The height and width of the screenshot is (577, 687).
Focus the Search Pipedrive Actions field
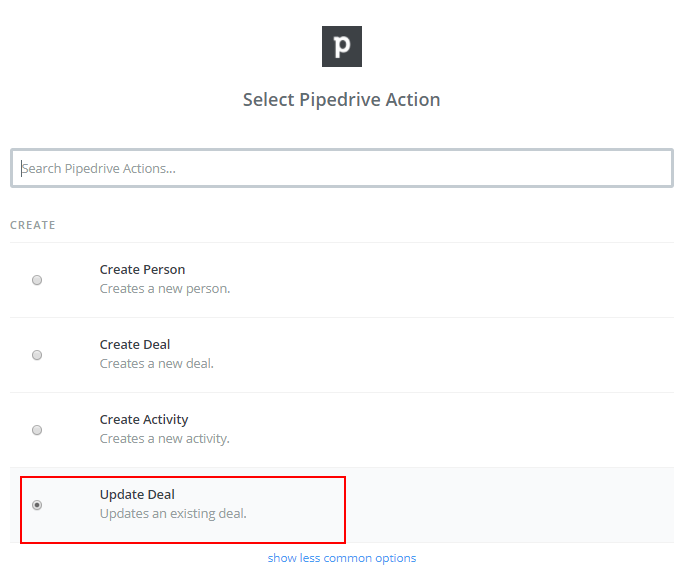click(342, 168)
